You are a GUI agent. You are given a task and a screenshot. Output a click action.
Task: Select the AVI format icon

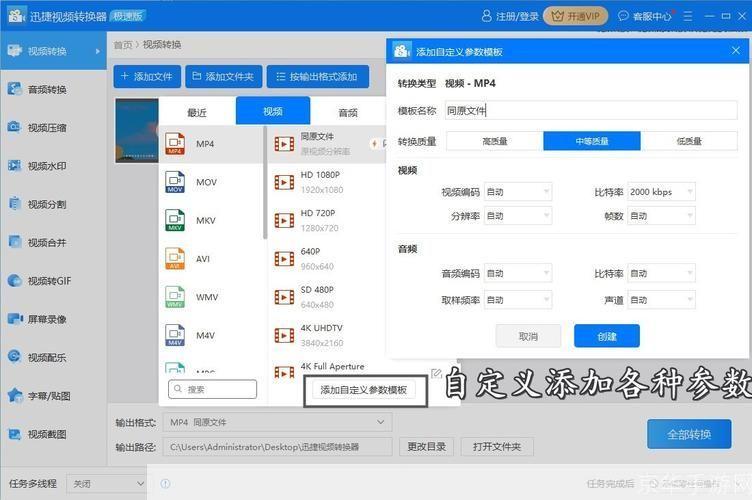coord(175,258)
